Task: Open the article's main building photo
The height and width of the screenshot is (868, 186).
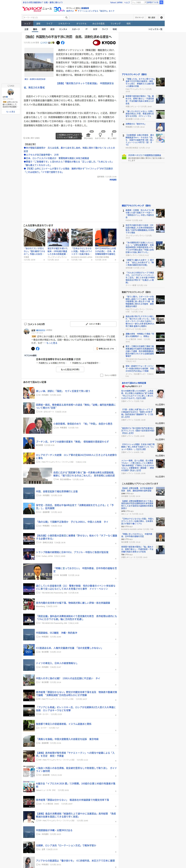Action: [39, 62]
